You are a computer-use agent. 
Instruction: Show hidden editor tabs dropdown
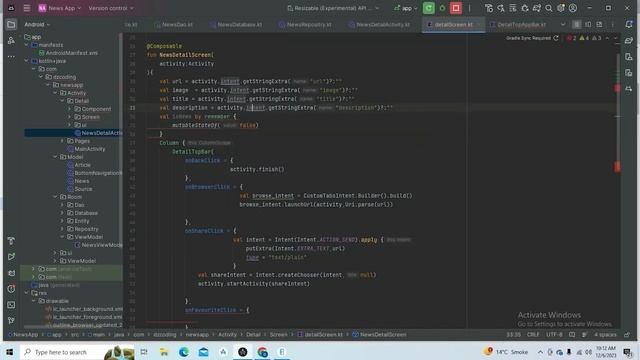coord(563,24)
